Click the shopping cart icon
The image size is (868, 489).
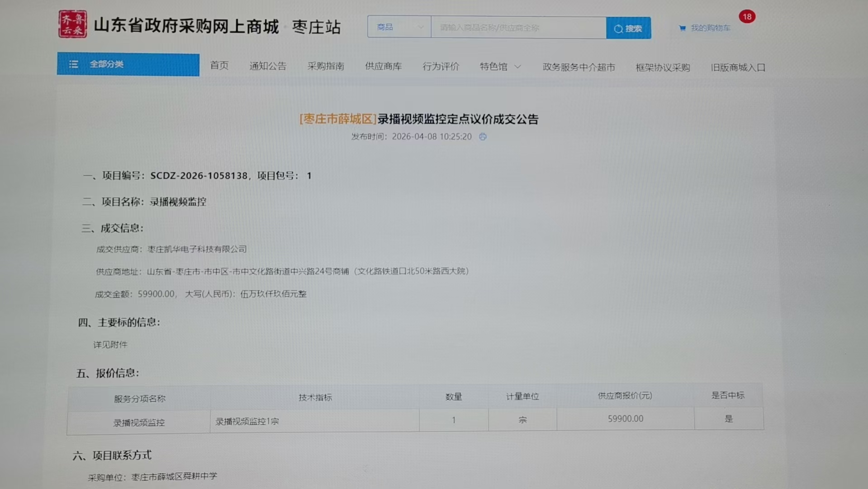(682, 28)
